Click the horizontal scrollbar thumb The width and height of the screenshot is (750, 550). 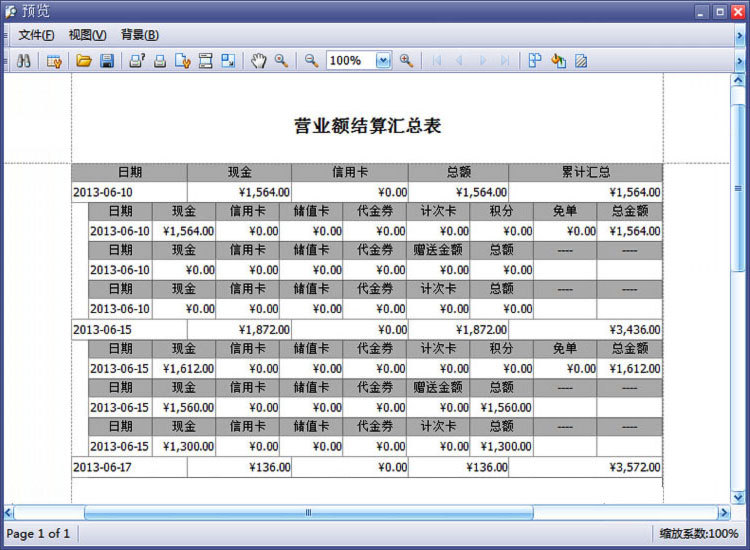point(309,513)
